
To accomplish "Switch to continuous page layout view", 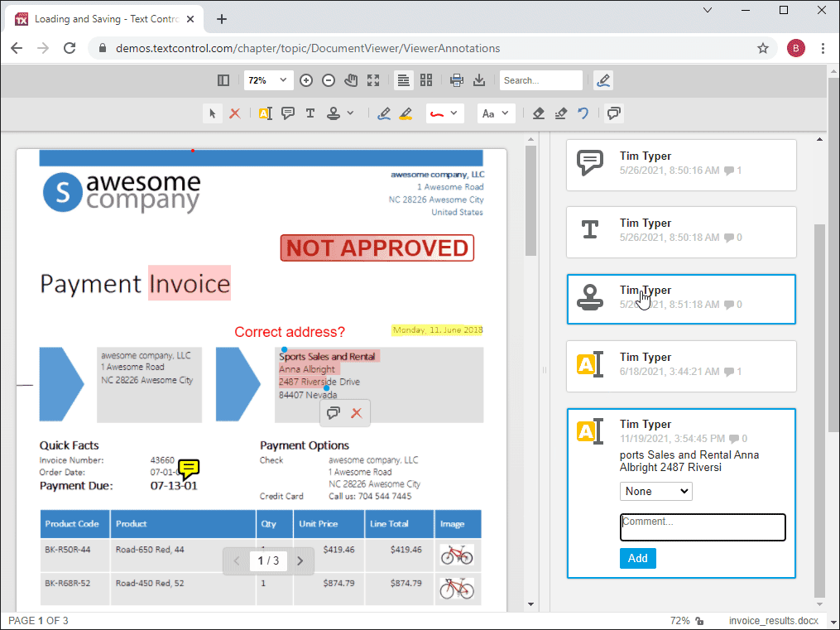I will coord(403,80).
